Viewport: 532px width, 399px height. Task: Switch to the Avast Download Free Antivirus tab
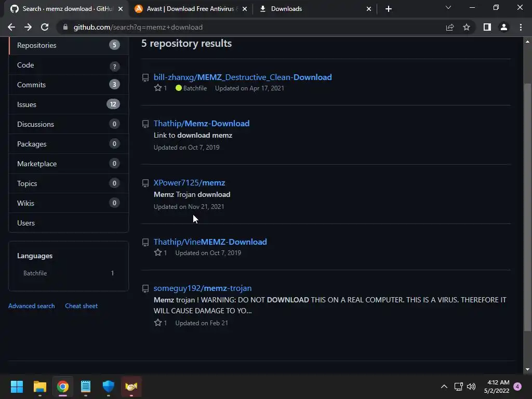pyautogui.click(x=191, y=9)
